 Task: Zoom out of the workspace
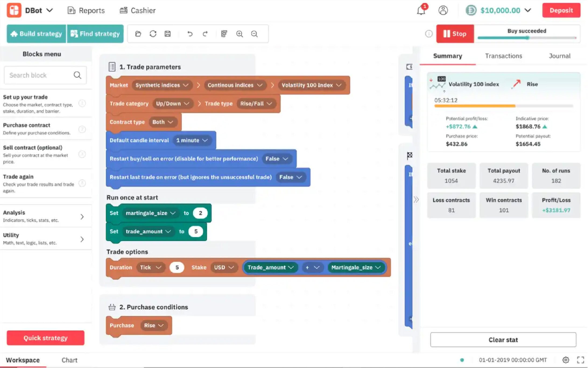[x=254, y=34]
